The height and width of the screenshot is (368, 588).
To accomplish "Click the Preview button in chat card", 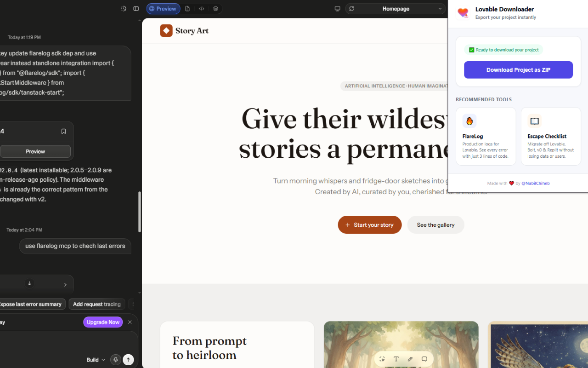I will [35, 151].
